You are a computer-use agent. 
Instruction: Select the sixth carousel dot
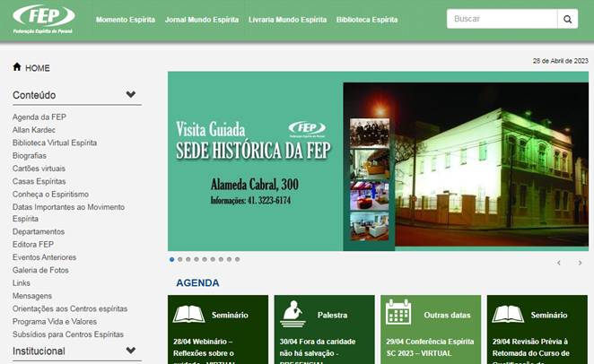(213, 259)
